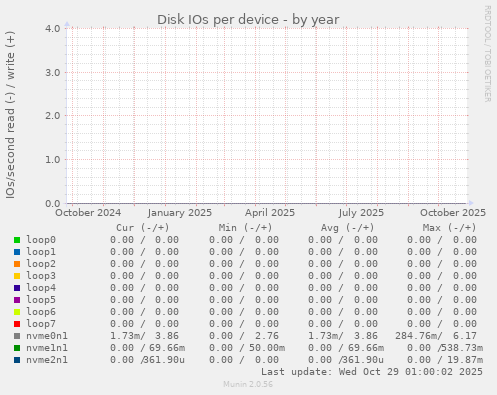
Task: Select the nvme0n1 device label
Action: point(47,336)
